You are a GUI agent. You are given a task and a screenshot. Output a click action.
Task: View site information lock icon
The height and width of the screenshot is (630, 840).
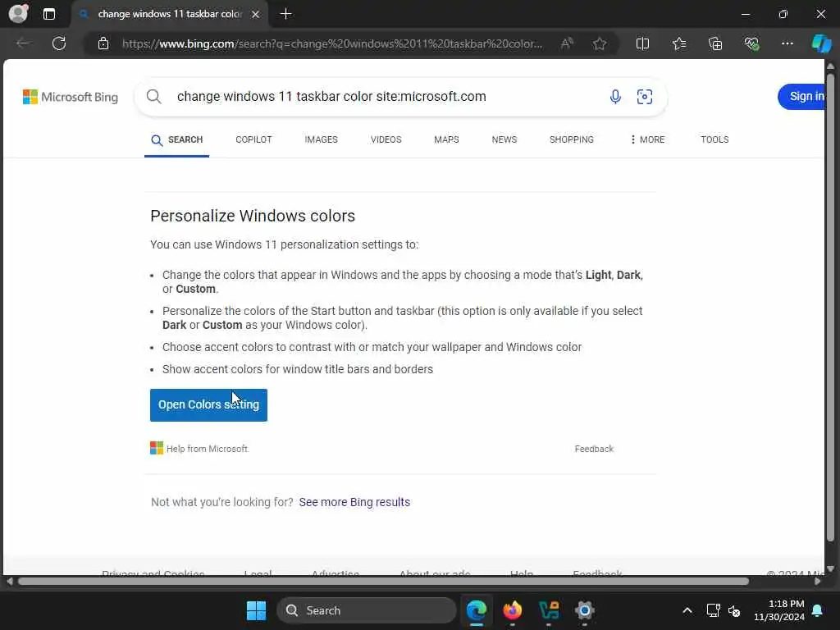click(103, 43)
